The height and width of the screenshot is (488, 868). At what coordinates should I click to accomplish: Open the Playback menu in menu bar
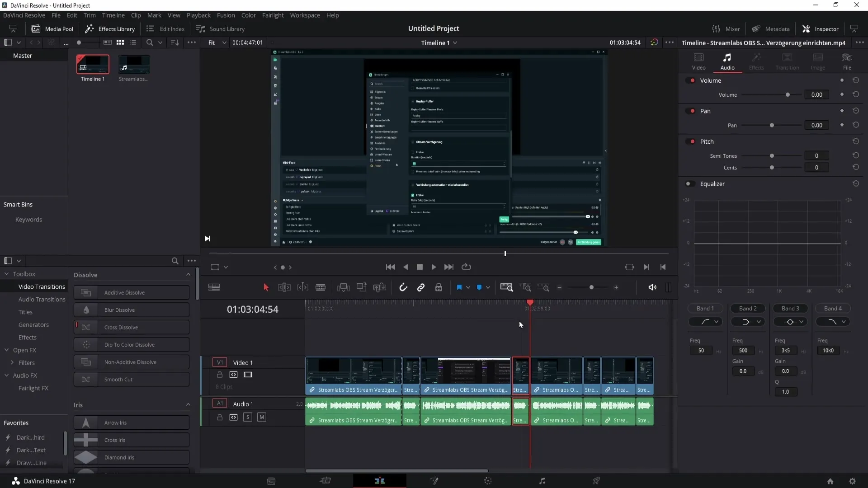tap(198, 15)
